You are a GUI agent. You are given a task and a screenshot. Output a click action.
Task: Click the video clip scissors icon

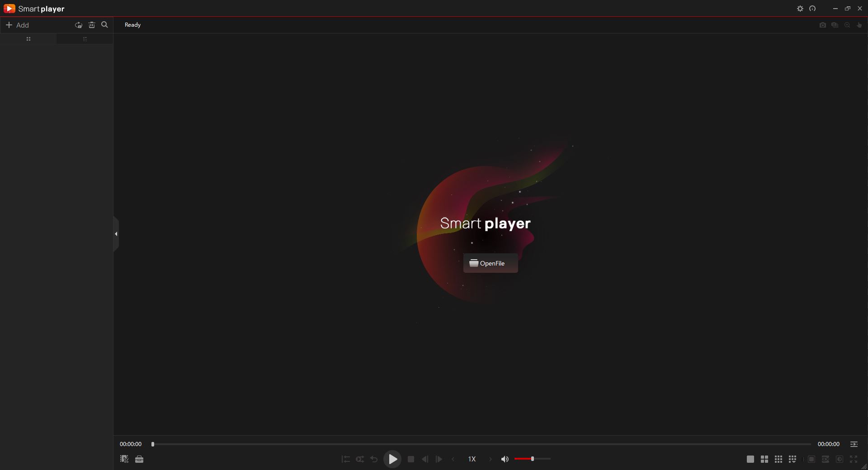pyautogui.click(x=124, y=459)
